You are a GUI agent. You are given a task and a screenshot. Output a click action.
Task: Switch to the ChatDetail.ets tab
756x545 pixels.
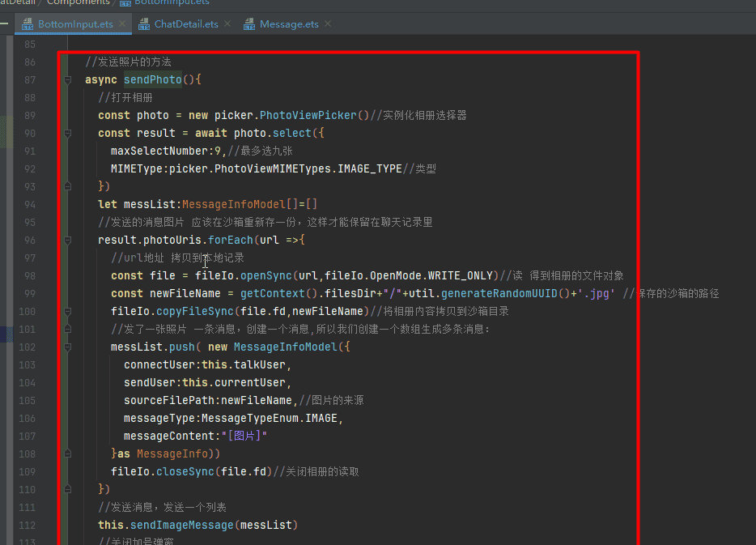186,24
